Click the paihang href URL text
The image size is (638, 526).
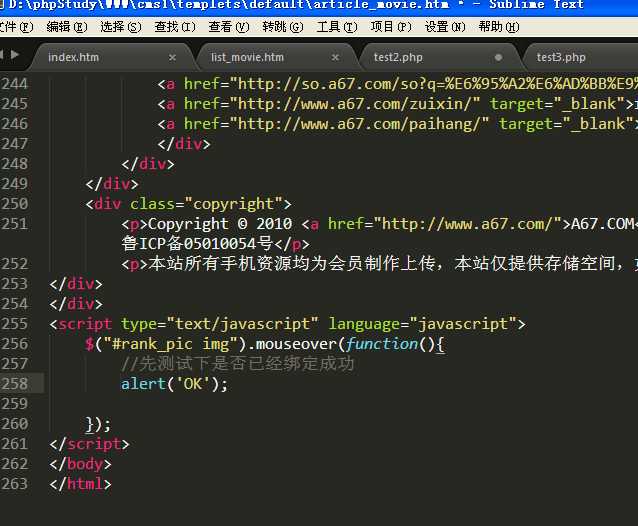pyautogui.click(x=358, y=124)
